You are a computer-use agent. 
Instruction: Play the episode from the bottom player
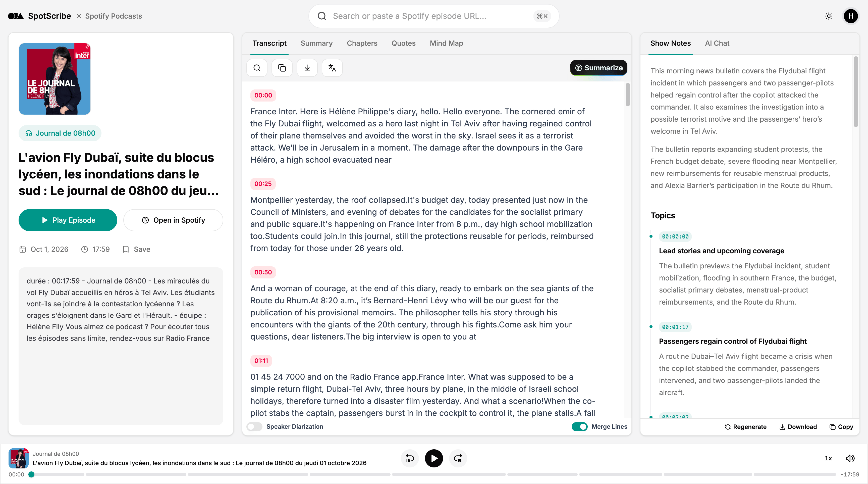[434, 458]
